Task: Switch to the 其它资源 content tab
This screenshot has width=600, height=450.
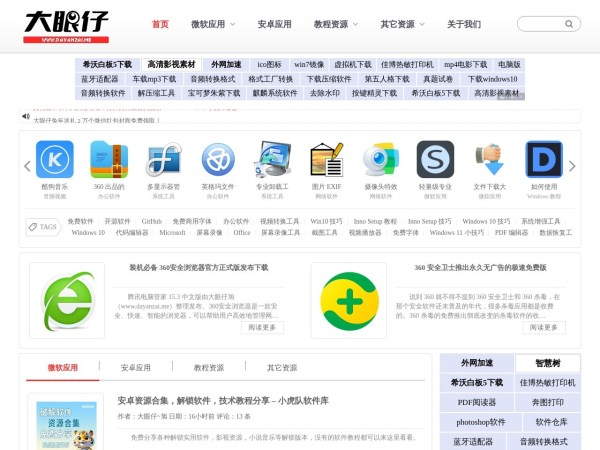Action: coord(282,367)
